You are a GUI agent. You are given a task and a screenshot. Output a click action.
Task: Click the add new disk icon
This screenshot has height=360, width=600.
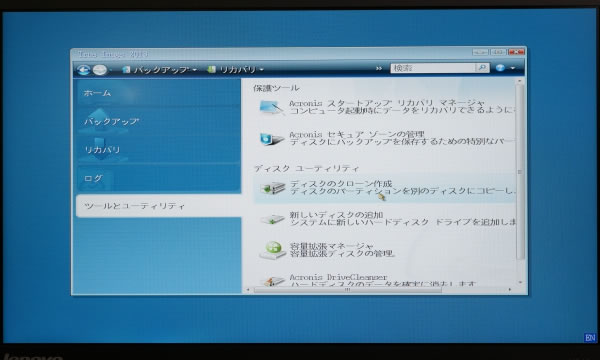[273, 219]
